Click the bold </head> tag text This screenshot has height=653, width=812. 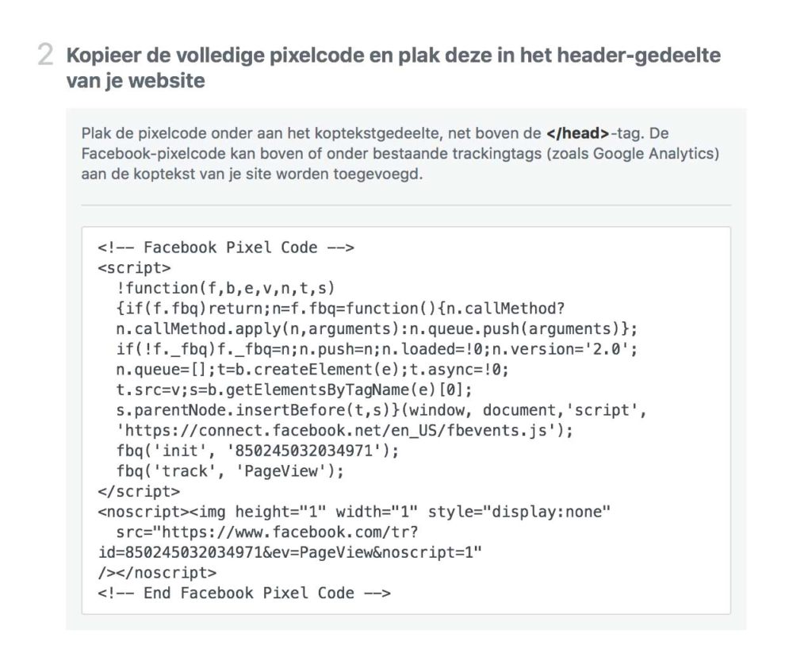pos(577,133)
